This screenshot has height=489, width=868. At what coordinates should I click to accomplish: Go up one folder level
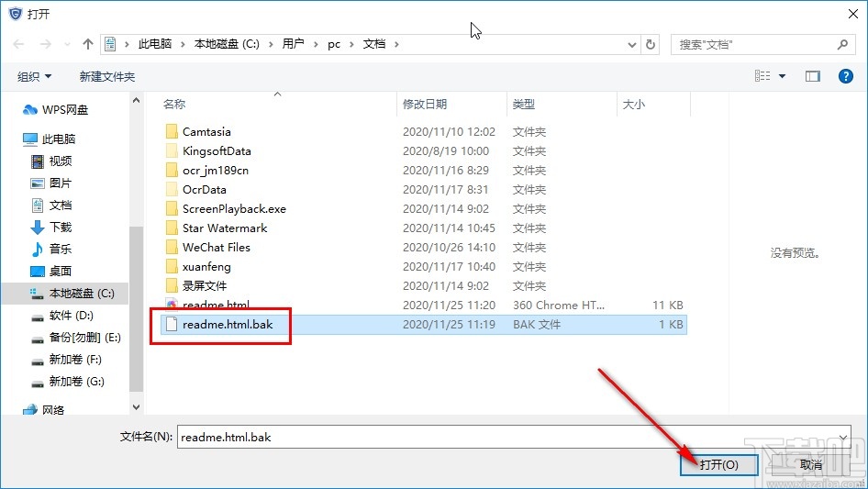87,44
